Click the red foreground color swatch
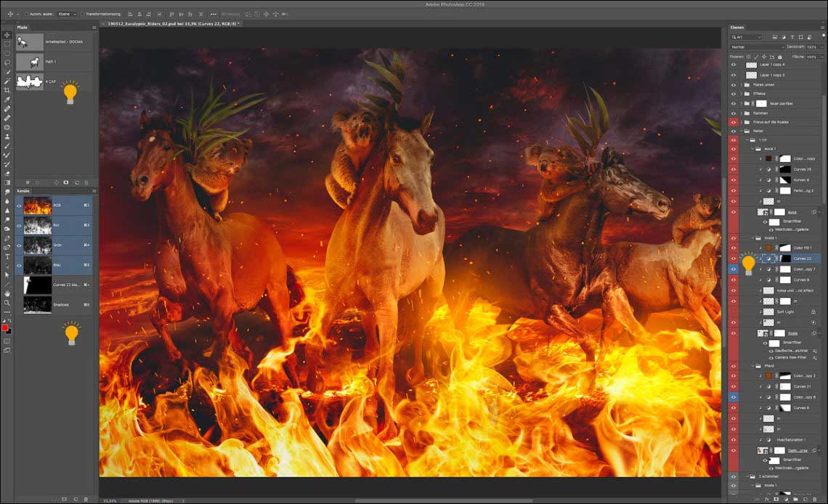The width and height of the screenshot is (828, 504). click(x=4, y=328)
